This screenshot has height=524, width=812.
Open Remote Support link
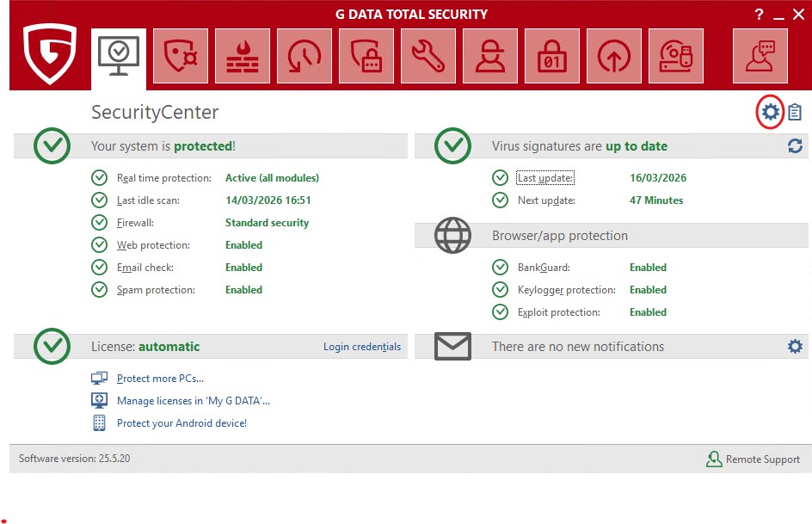pyautogui.click(x=753, y=459)
